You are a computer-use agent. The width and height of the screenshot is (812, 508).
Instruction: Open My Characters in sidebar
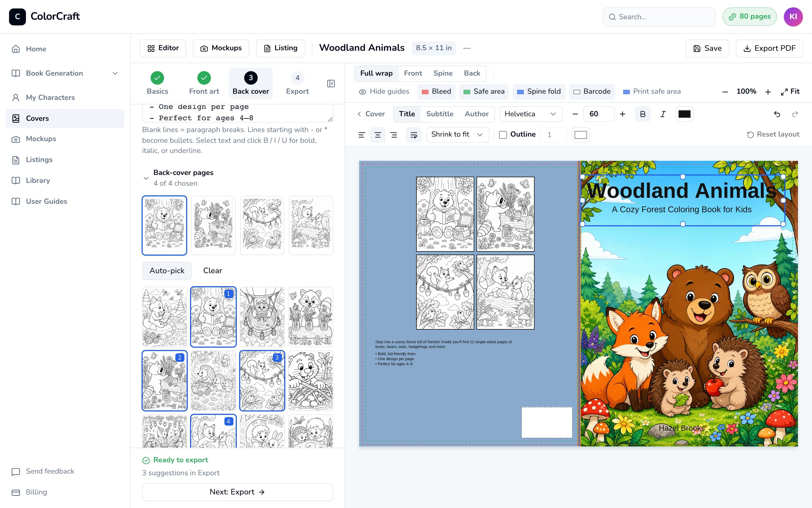[65, 97]
